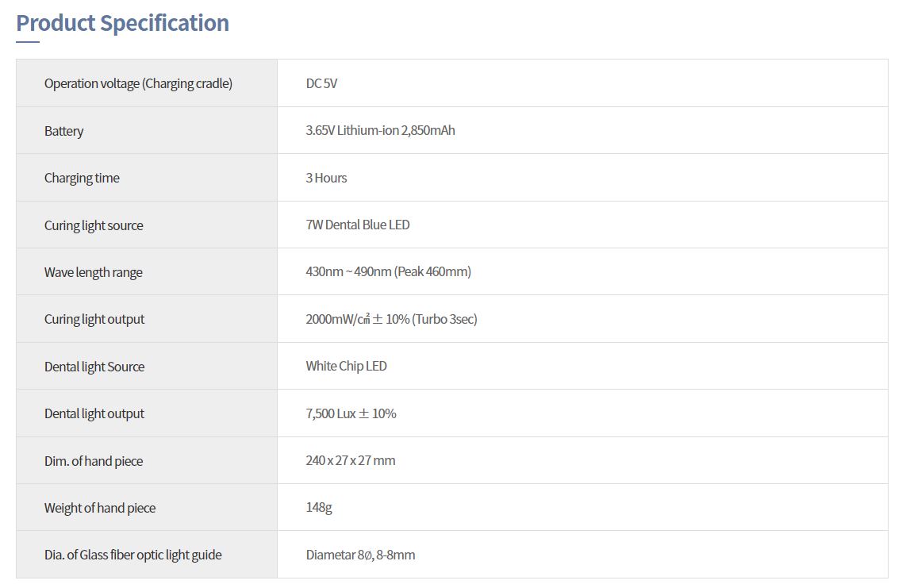Select the Dental light Source label
The image size is (910, 588).
(x=94, y=367)
